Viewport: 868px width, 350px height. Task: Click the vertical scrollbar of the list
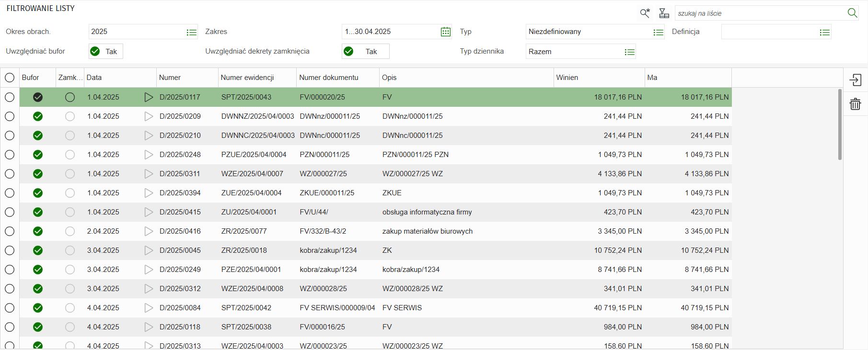tap(840, 124)
